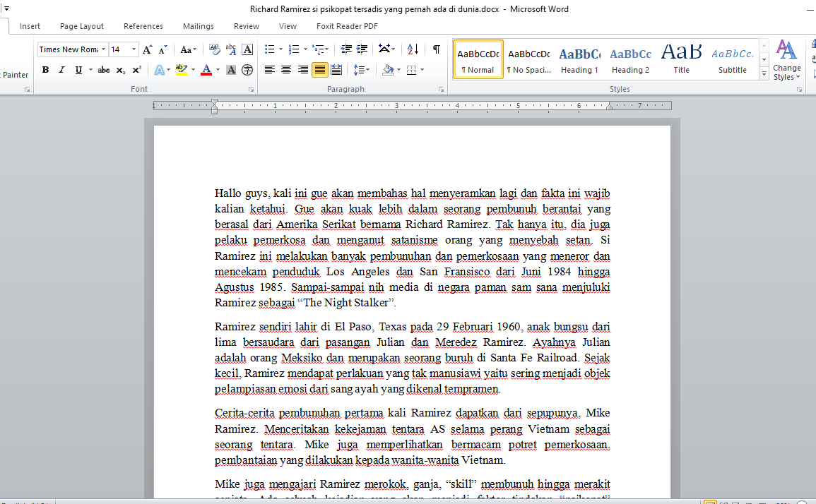Viewport: 816px width, 504px height.
Task: Open the Change Styles menu
Action: (x=786, y=61)
